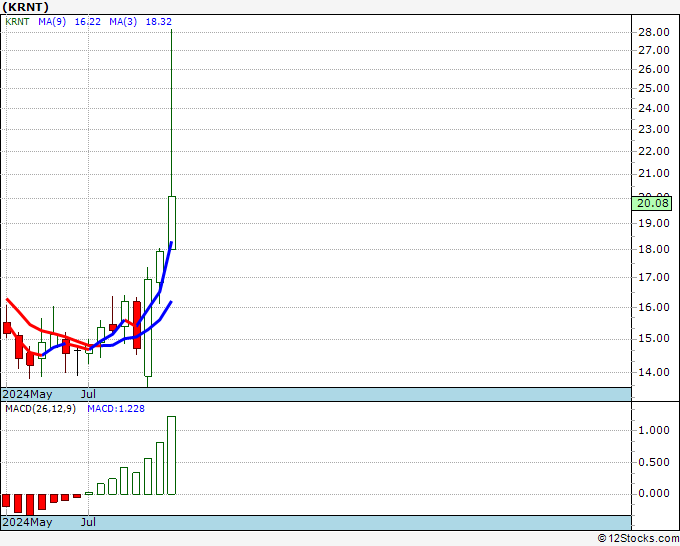This screenshot has width=680, height=546.
Task: Click the 2024May label on price timeline
Action: click(27, 394)
